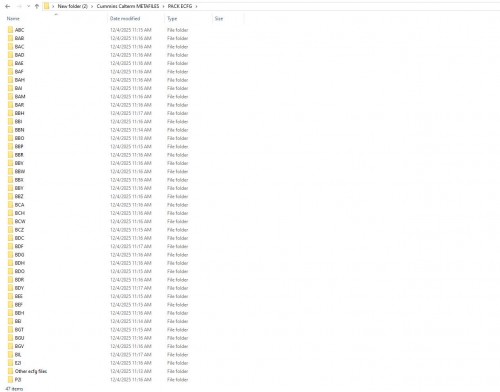
Task: Select the BDF folder icon
Action: click(11, 246)
